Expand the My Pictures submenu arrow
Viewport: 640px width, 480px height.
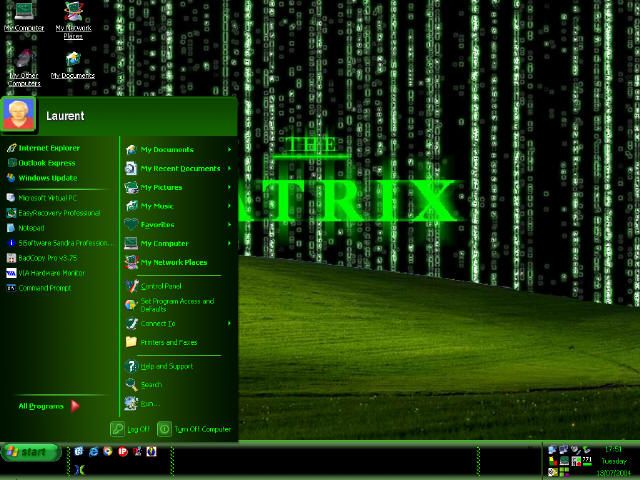[229, 187]
